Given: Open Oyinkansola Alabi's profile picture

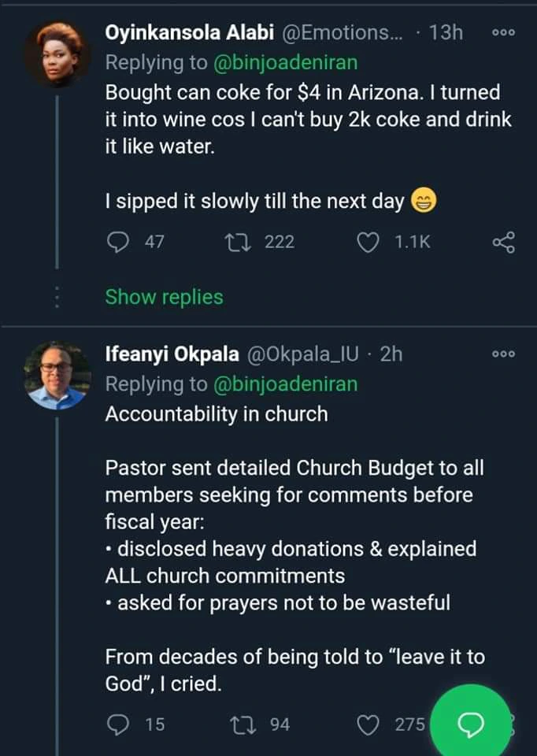Looking at the screenshot, I should point(57,54).
